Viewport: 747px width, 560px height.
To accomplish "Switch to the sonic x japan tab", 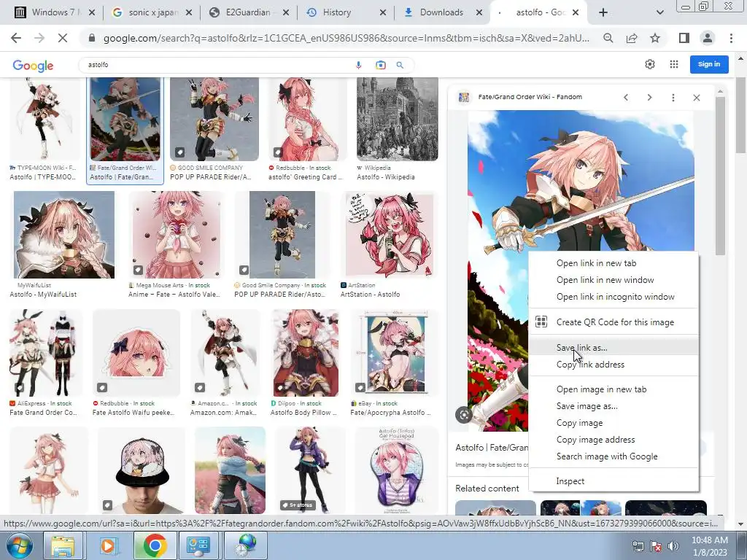I will tap(152, 12).
